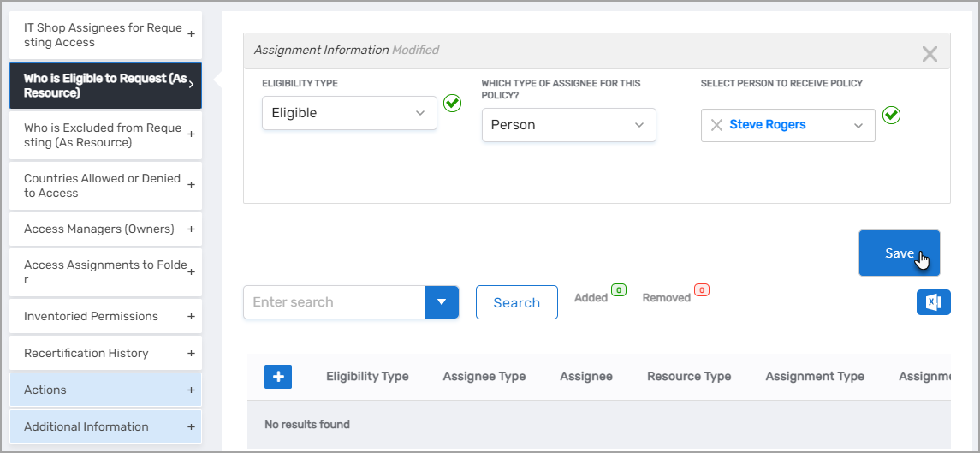Click the blue plus add-row icon
This screenshot has height=453, width=980.
tap(278, 376)
